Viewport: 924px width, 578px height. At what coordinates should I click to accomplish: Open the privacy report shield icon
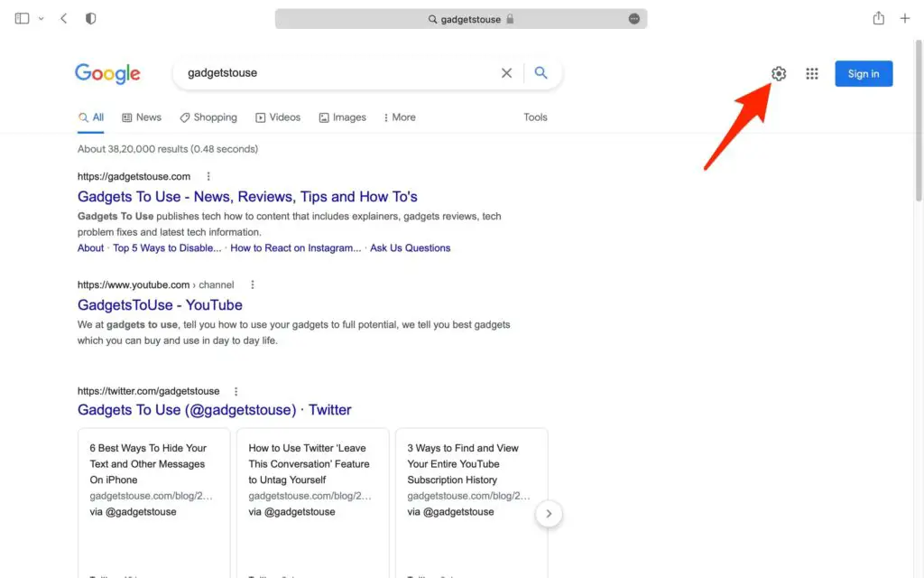91,18
